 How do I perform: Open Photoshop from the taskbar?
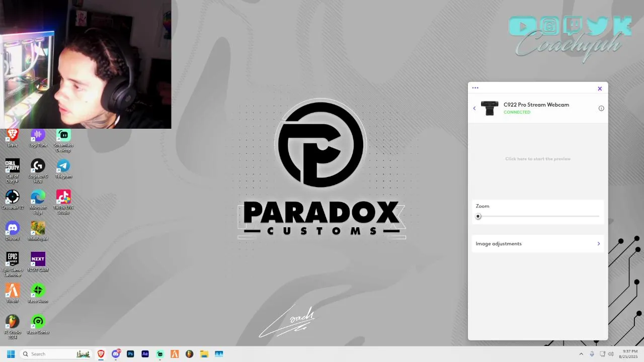pos(131,354)
